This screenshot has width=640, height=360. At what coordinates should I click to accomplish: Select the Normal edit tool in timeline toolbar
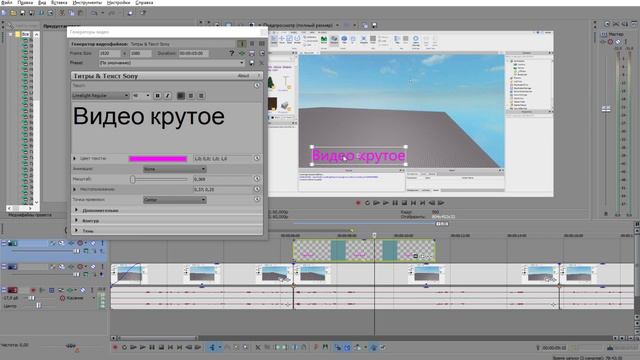pos(212,347)
